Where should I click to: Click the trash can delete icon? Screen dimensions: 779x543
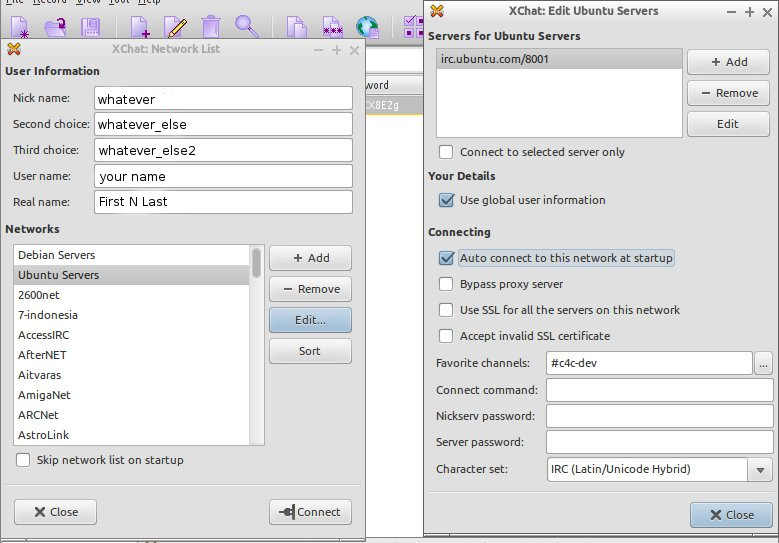coord(210,26)
